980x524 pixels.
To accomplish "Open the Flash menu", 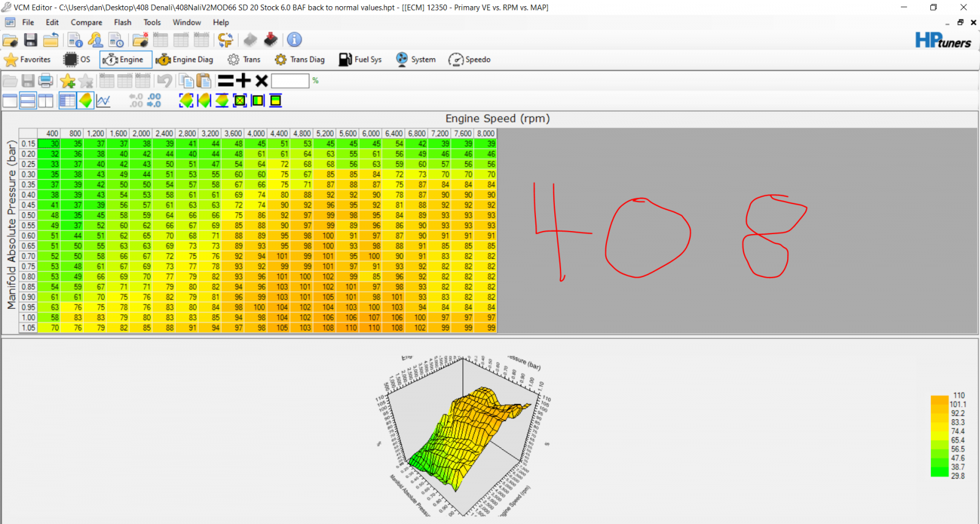I will coord(123,23).
